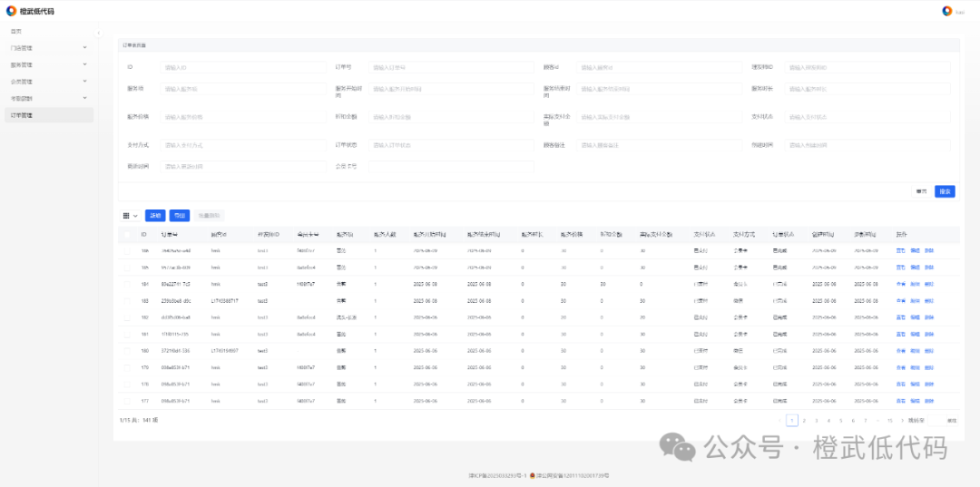Click the ID column header
The image size is (980, 487).
[143, 235]
